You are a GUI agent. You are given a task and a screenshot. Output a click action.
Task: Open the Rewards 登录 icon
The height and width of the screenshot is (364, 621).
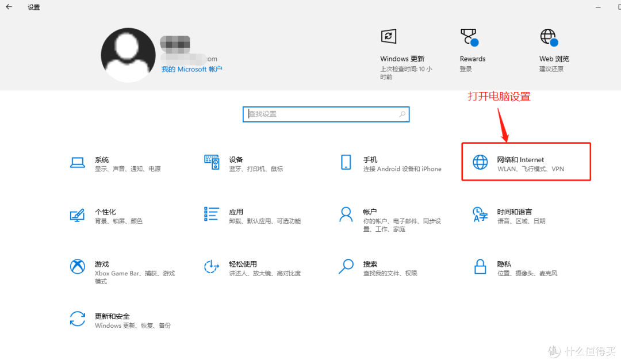tap(469, 36)
